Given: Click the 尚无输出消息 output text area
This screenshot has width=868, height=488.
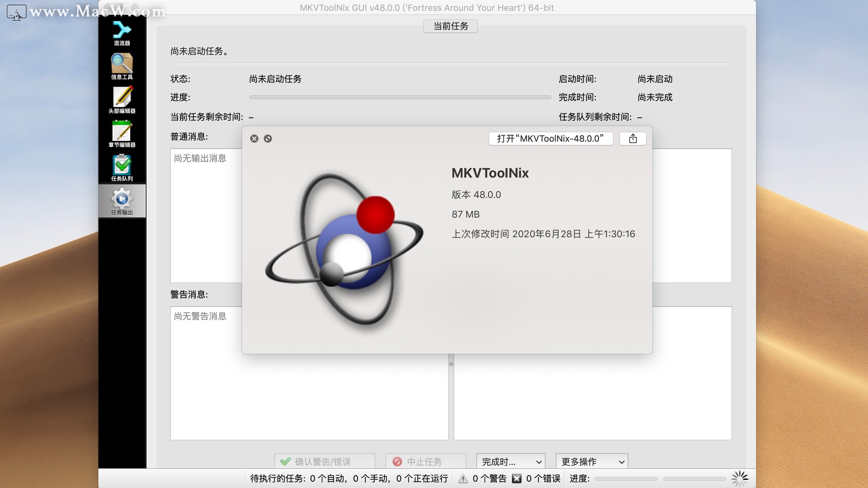Looking at the screenshot, I should click(x=206, y=216).
